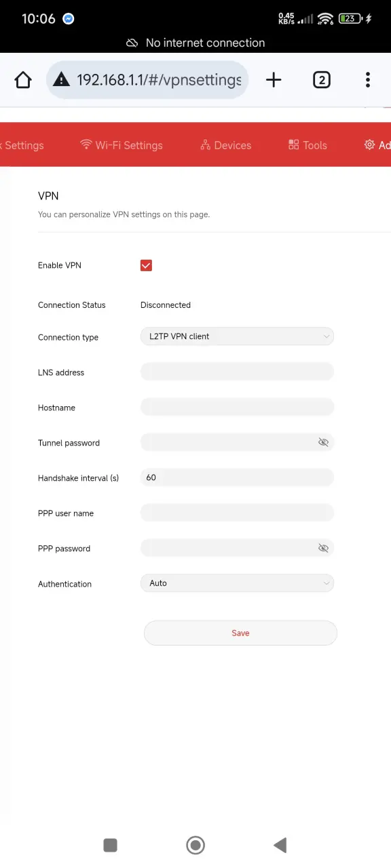Open the Authentication Auto dropdown
Image resolution: width=391 pixels, height=868 pixels.
[237, 583]
